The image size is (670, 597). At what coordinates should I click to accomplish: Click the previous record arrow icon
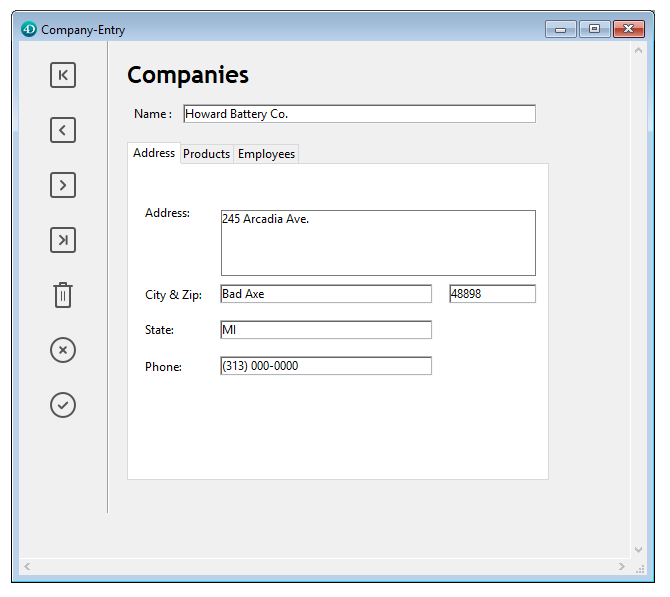coord(63,130)
